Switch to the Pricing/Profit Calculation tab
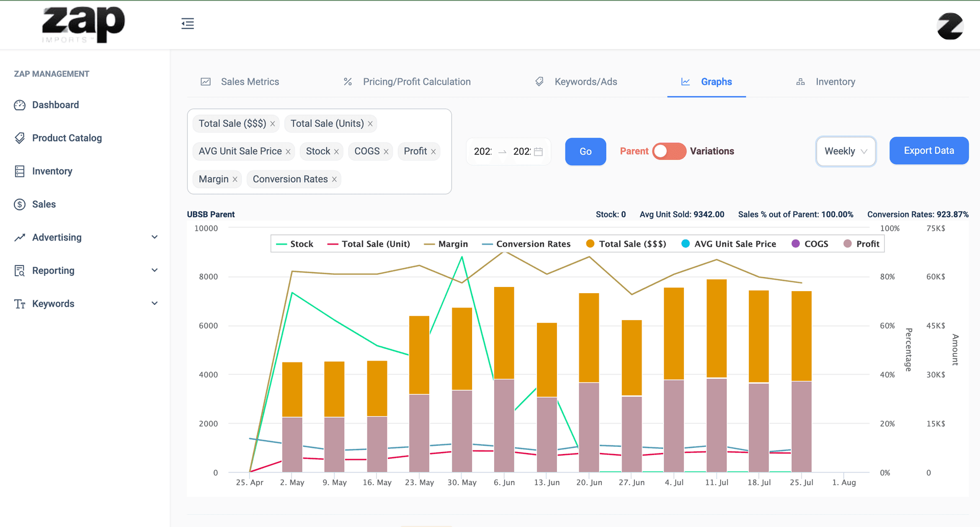The width and height of the screenshot is (980, 527). (x=416, y=82)
